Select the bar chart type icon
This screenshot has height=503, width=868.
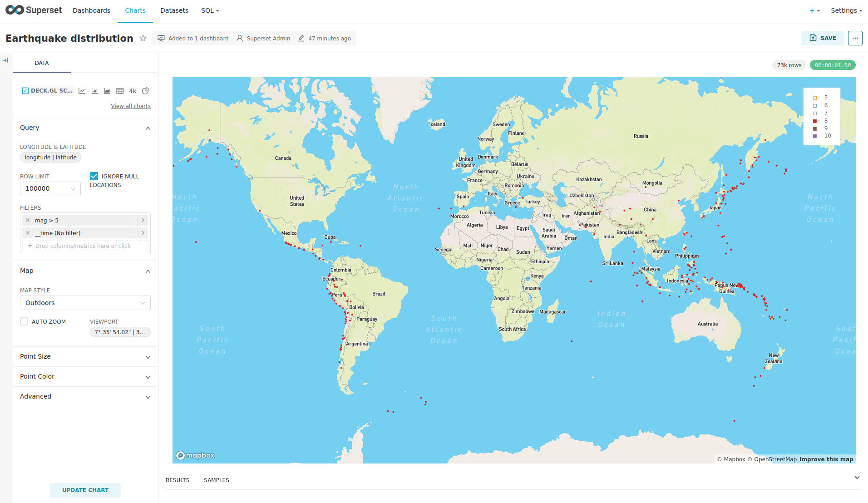(94, 91)
